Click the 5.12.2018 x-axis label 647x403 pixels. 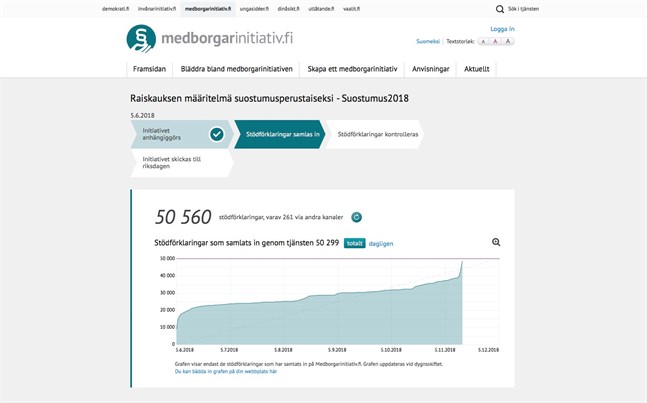point(489,350)
